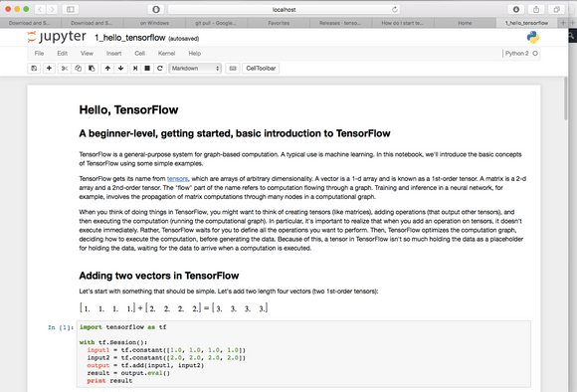Rename notebook title 1_hello_tensorflow
Image resolution: width=577 pixels, height=392 pixels.
130,38
